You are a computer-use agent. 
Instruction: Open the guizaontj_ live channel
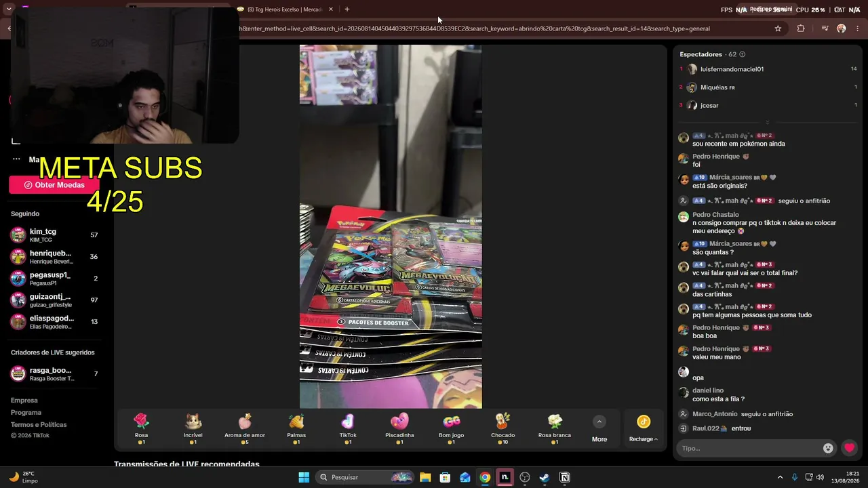coord(54,300)
